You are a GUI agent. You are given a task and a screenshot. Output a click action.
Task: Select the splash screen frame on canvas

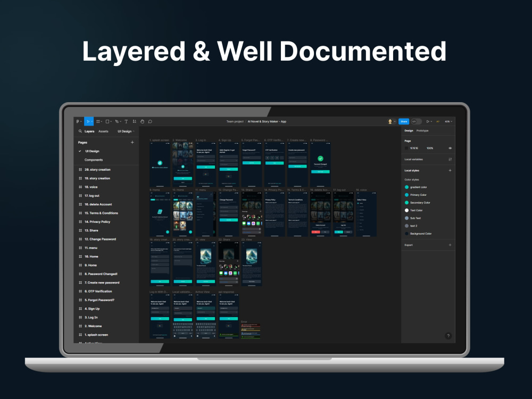pyautogui.click(x=160, y=164)
